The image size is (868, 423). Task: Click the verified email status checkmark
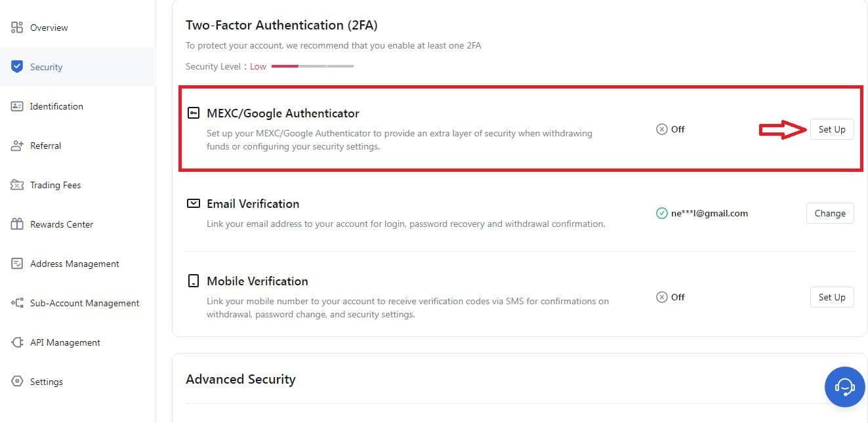pyautogui.click(x=661, y=213)
